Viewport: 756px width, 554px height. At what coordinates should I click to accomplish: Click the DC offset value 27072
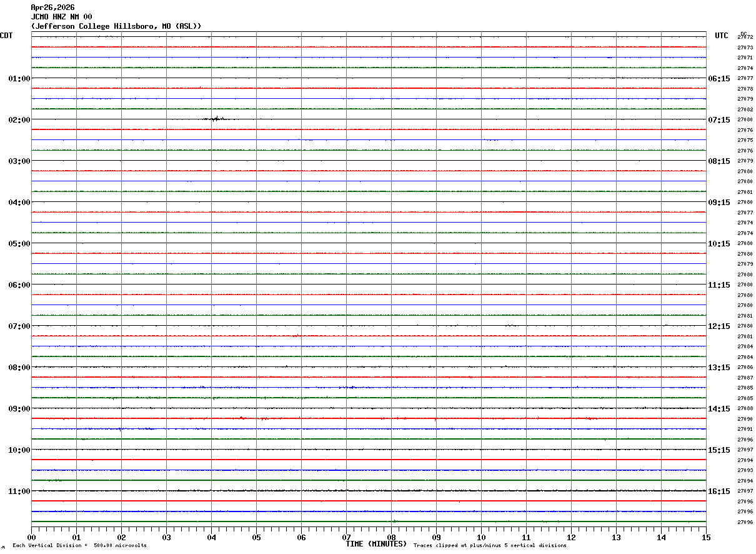[745, 38]
